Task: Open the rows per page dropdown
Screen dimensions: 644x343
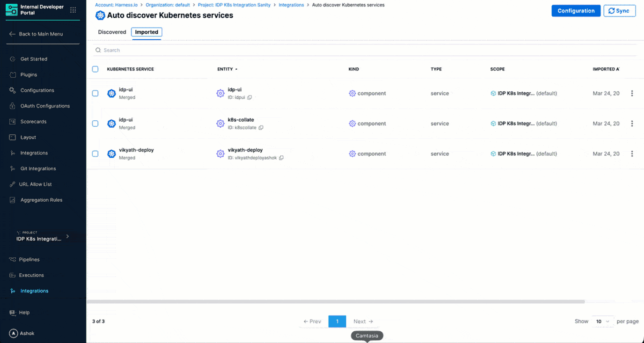Action: click(x=602, y=321)
